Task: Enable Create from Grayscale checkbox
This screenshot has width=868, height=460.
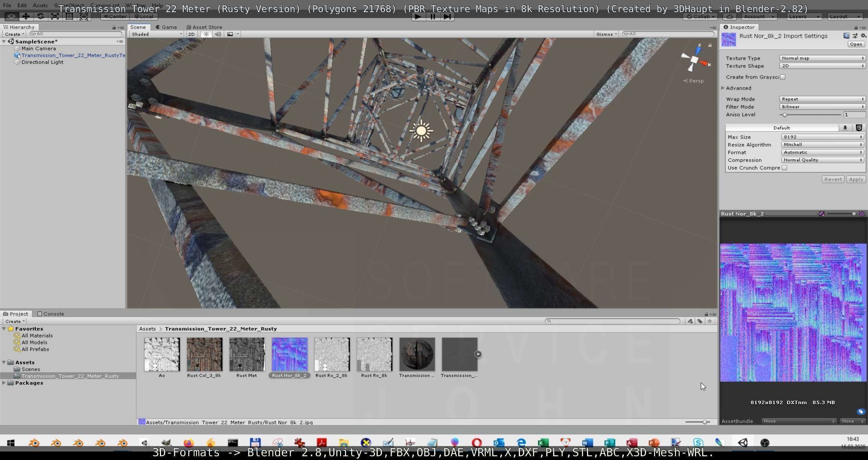Action: pos(783,77)
